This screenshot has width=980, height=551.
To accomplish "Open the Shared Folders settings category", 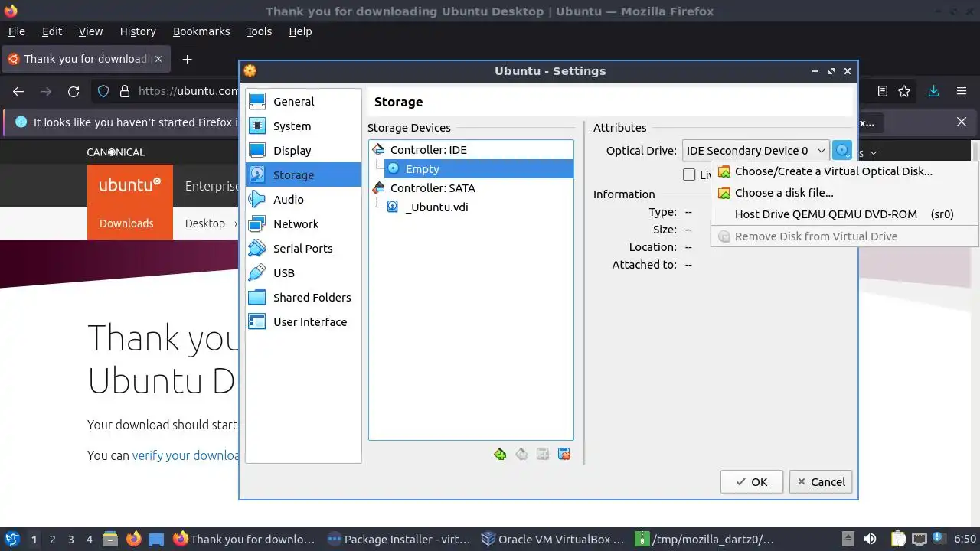I will tap(303, 298).
